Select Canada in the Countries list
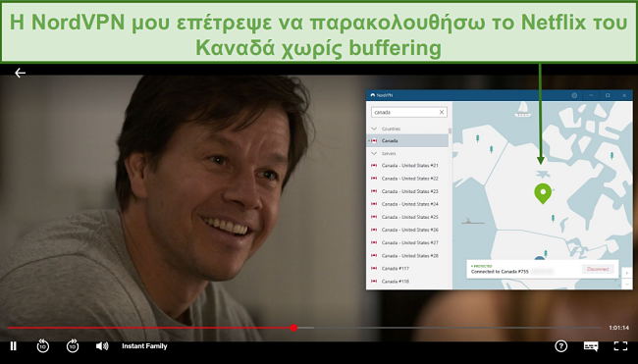Image resolution: width=638 pixels, height=364 pixels. [407, 140]
